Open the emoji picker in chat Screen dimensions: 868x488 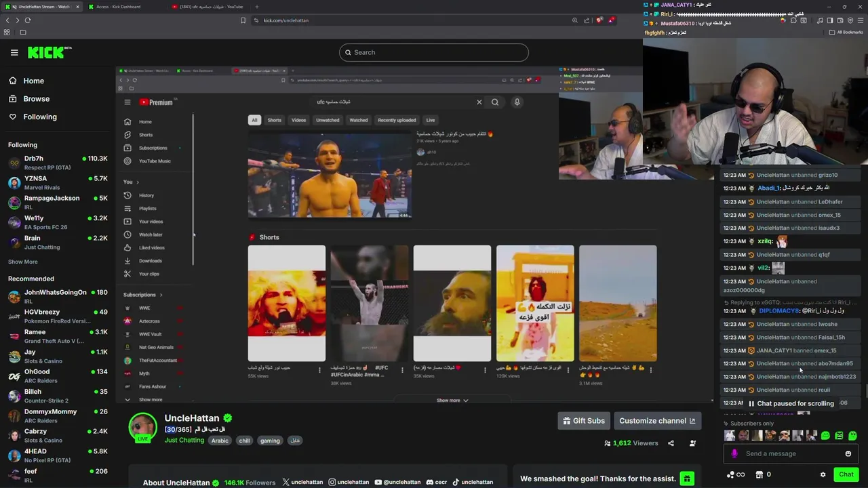tap(848, 454)
